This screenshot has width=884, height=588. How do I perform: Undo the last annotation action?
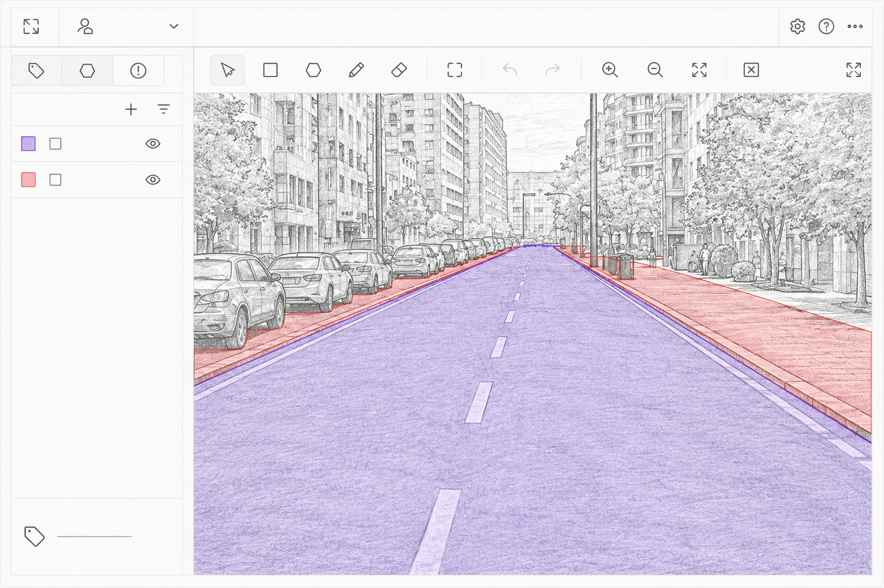point(510,70)
